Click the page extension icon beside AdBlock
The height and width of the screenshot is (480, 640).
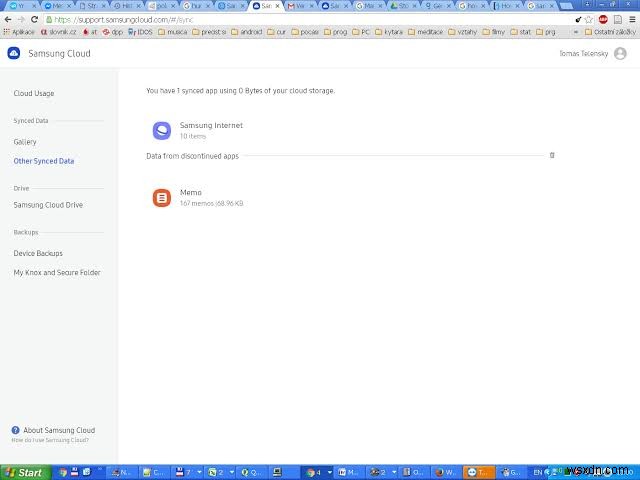tap(618, 19)
